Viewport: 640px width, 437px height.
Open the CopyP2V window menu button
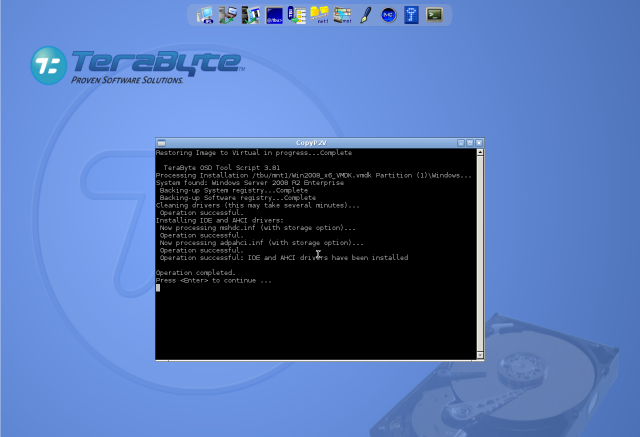point(161,143)
